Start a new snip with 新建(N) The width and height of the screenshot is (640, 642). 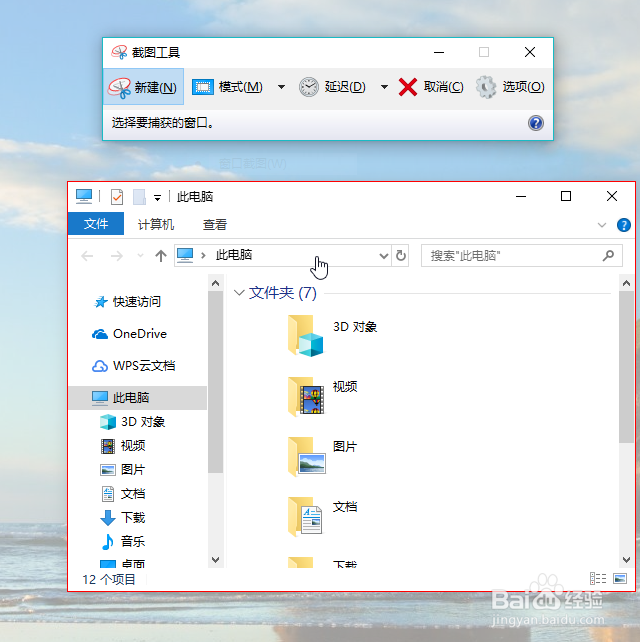(x=142, y=87)
